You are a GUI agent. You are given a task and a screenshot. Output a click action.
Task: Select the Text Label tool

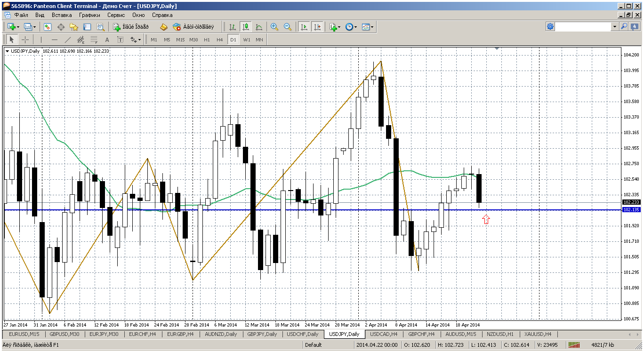pyautogui.click(x=121, y=40)
